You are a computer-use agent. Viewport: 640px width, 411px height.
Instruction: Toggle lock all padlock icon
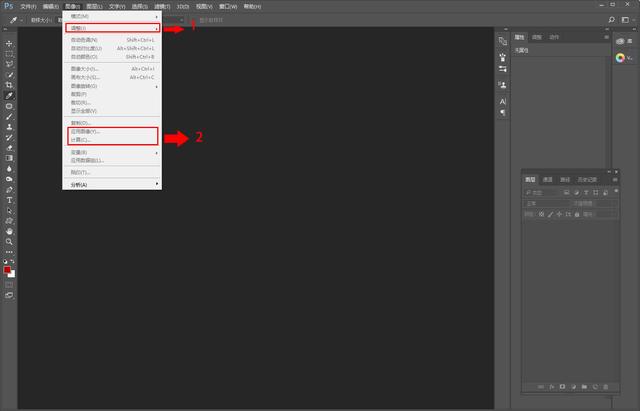577,214
